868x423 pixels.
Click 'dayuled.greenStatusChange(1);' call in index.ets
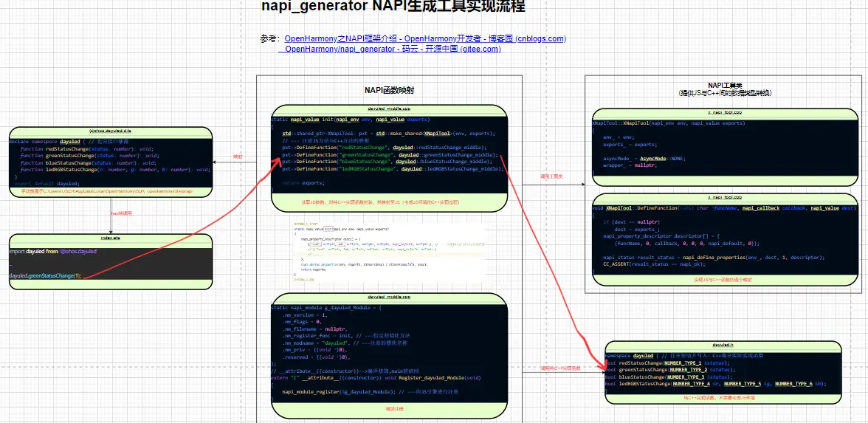coord(46,276)
